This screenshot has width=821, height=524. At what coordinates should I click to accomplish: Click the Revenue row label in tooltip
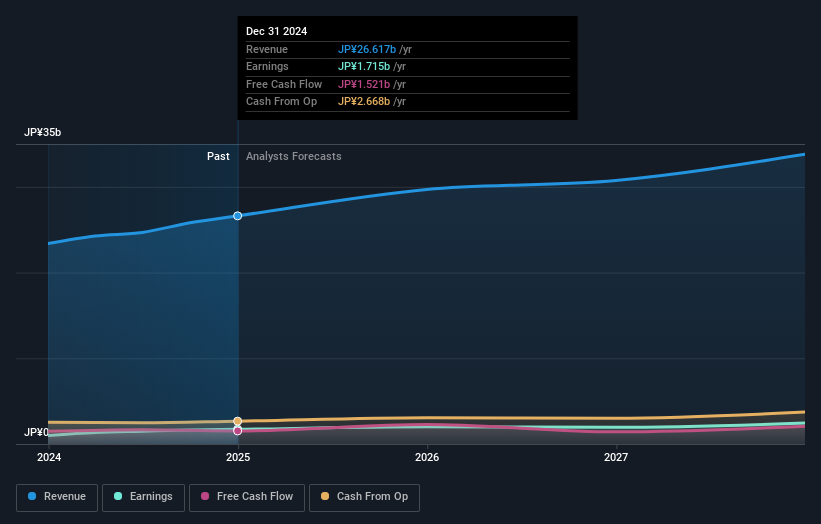(x=267, y=49)
